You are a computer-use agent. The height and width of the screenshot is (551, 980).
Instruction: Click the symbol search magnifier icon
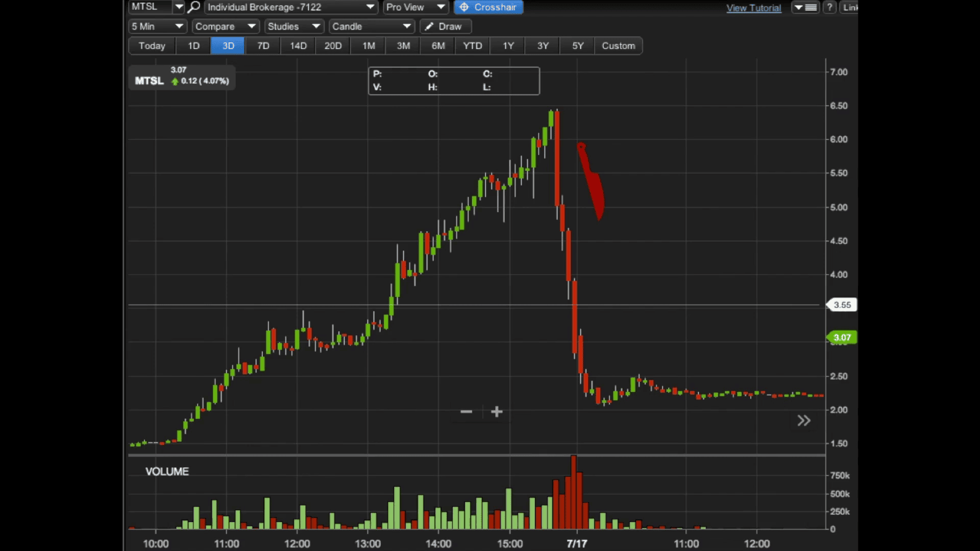click(x=194, y=7)
